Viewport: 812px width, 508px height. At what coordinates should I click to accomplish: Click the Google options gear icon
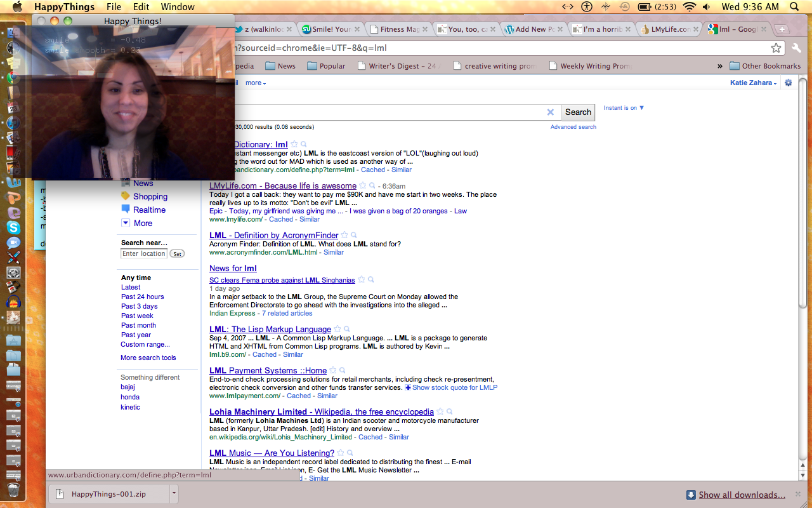tap(789, 83)
